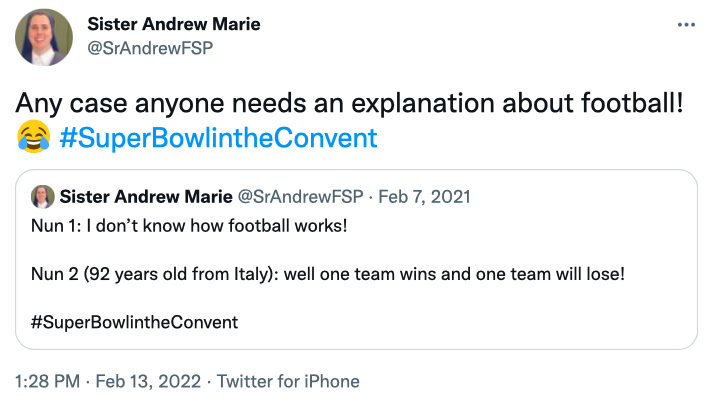
Task: Click the word "explanation" in the main tweet
Action: tap(412, 102)
